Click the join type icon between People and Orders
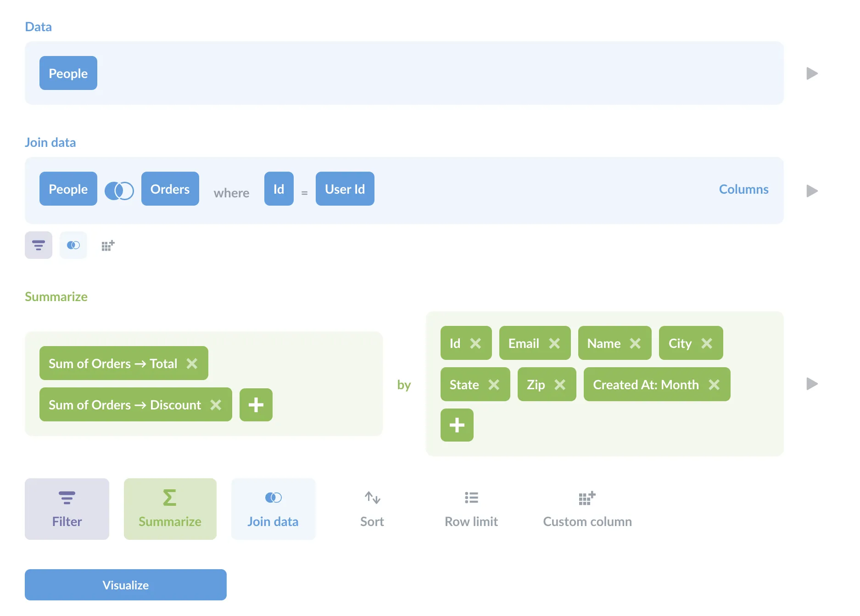Image resolution: width=860 pixels, height=616 pixels. coord(119,190)
